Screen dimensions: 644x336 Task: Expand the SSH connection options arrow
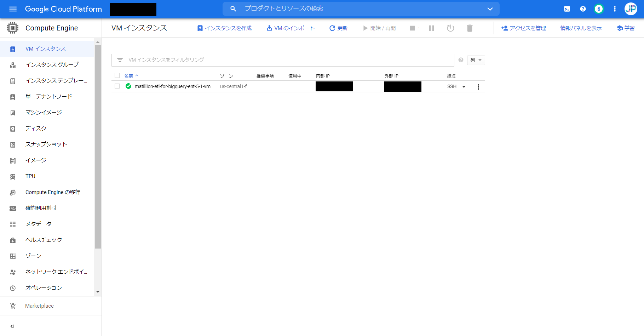tap(464, 87)
